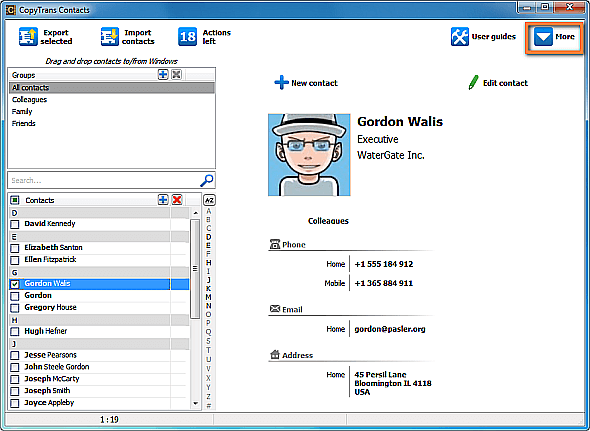Jump to # in alphabet index
Viewport: 590px width, 431px height.
click(x=209, y=405)
